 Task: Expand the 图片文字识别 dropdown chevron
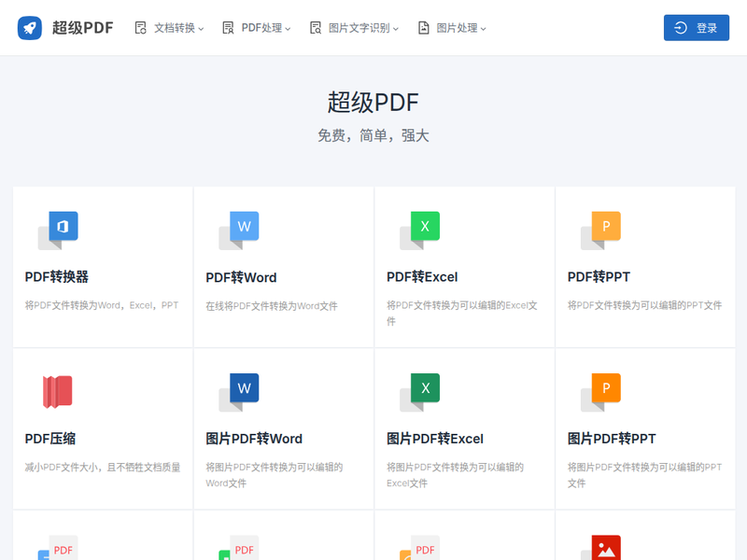pos(396,29)
